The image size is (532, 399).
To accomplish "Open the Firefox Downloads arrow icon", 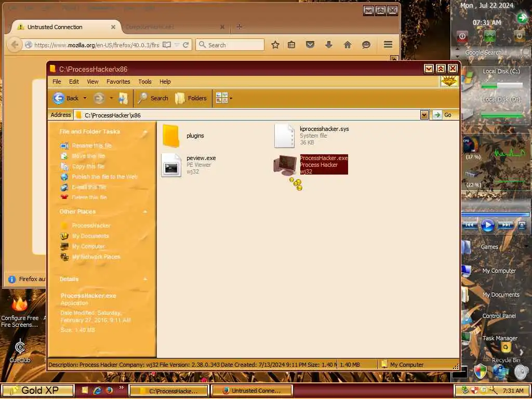I will (329, 45).
